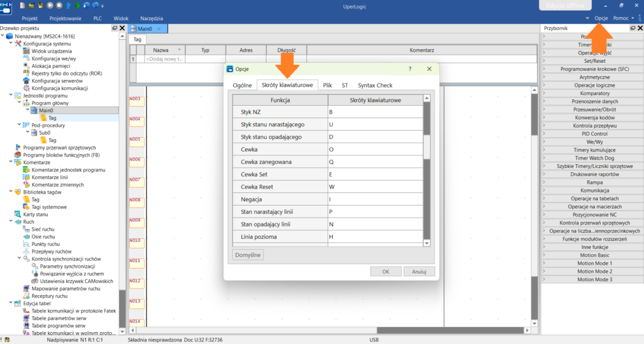Open Tagi systemowe tree item
The height and width of the screenshot is (344, 644).
point(49,207)
